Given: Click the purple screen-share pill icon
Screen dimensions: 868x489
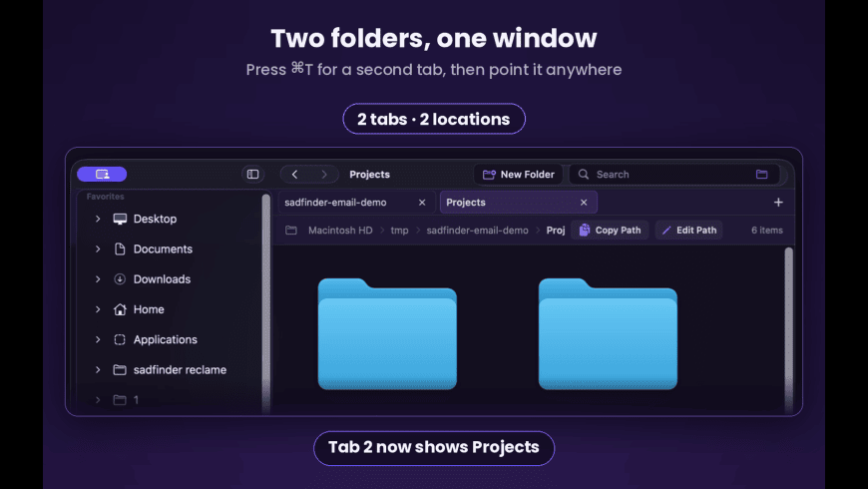Looking at the screenshot, I should (102, 174).
